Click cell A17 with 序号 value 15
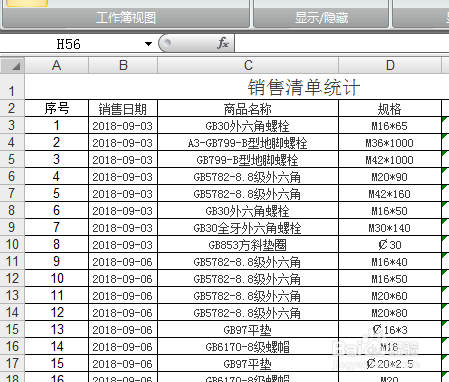 coord(57,363)
